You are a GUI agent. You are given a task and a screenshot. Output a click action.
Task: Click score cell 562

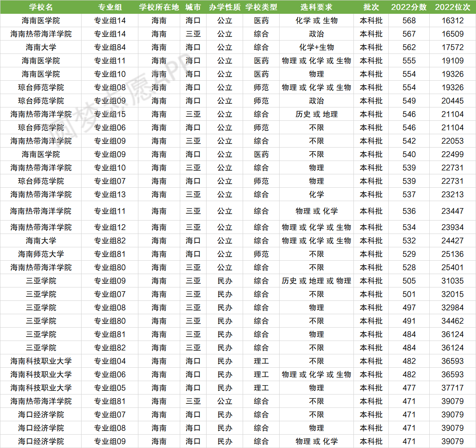409,47
